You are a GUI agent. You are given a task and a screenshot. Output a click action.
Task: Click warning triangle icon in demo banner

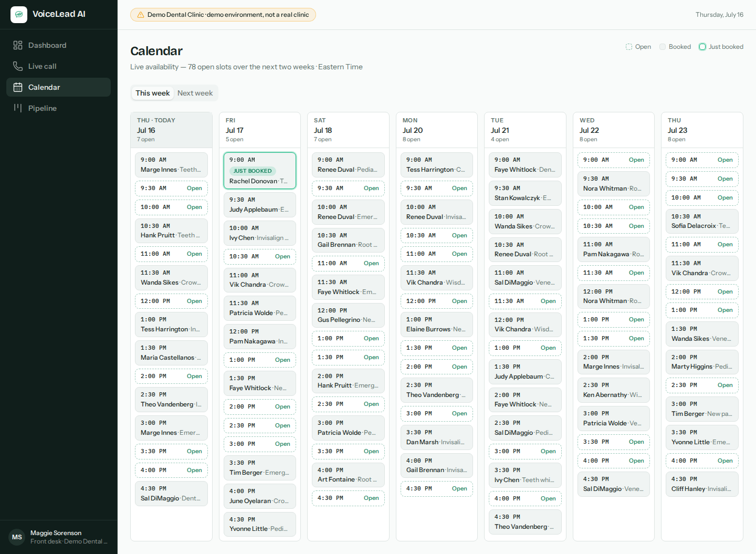pyautogui.click(x=141, y=15)
